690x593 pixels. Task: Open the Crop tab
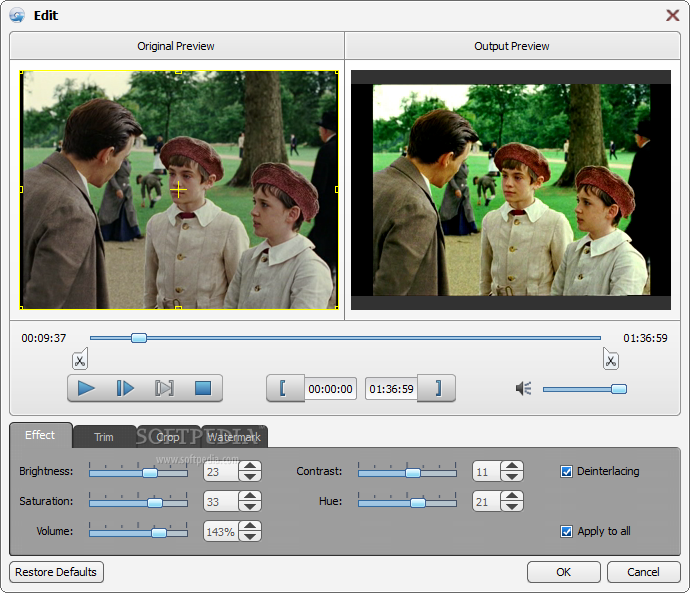pyautogui.click(x=168, y=437)
